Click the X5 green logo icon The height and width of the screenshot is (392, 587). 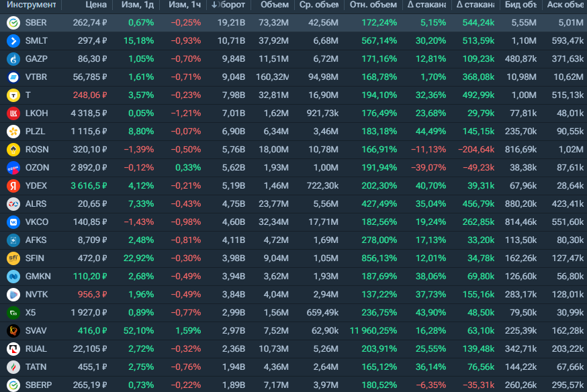[x=13, y=313]
